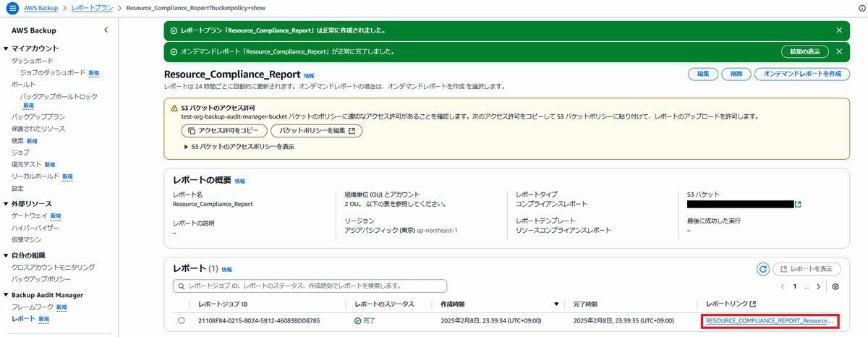Click the 削除 button
This screenshot has width=868, height=337.
(x=736, y=74)
